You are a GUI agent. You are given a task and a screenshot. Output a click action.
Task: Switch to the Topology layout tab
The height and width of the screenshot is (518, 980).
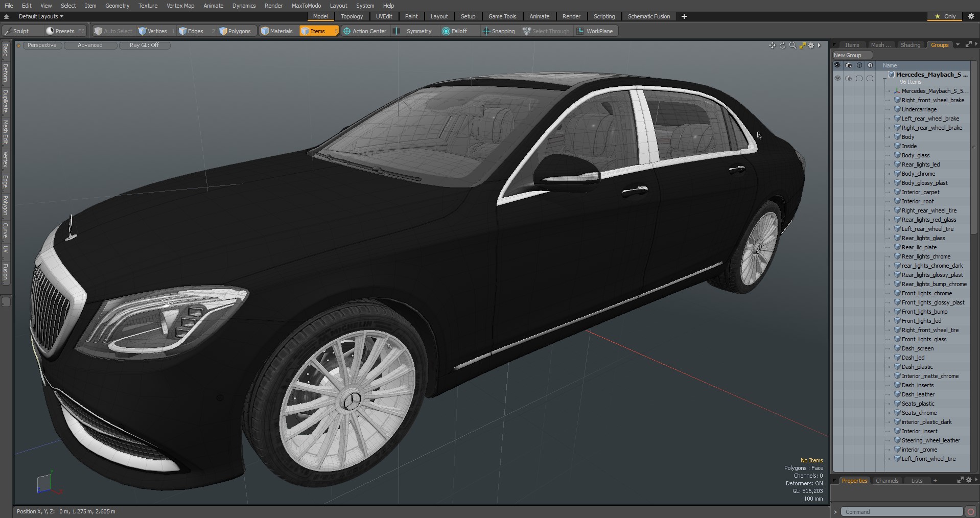click(352, 16)
